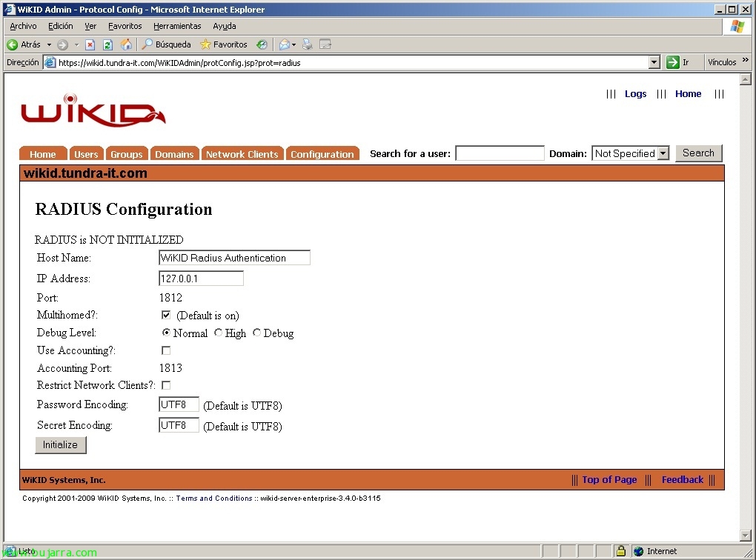Screen dimensions: 756x560
Task: Click the WiKID logo
Action: point(93,110)
